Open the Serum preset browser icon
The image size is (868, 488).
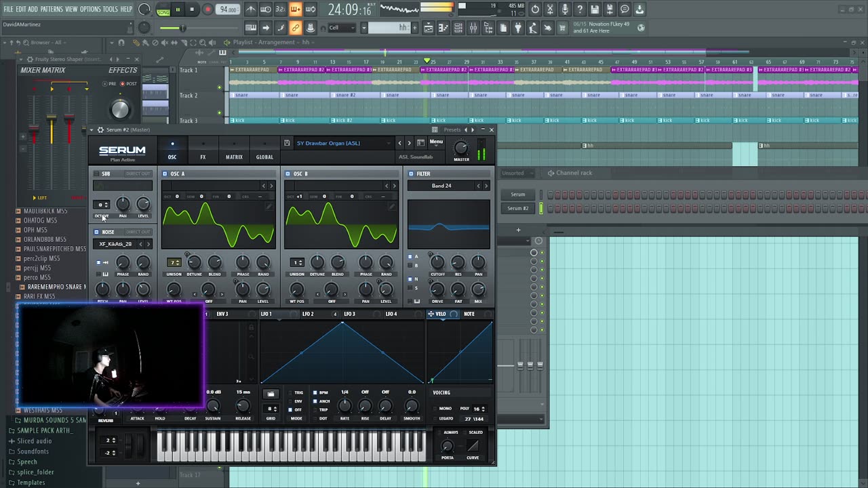pos(420,143)
